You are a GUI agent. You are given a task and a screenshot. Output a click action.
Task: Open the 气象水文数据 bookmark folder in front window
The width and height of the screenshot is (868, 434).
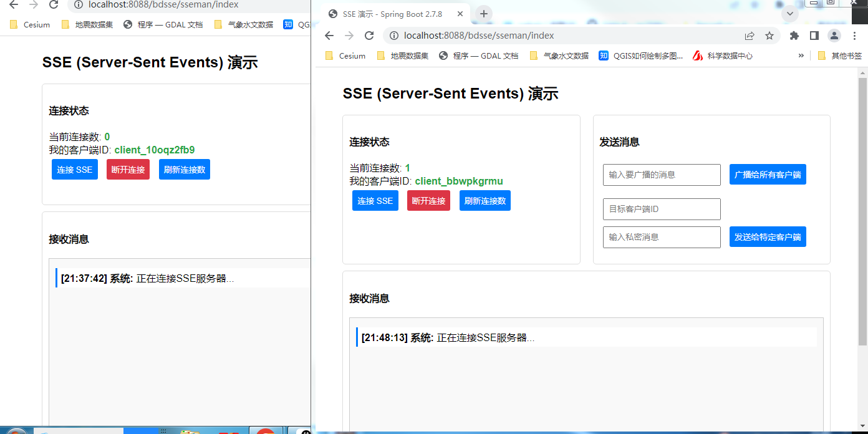tap(559, 55)
